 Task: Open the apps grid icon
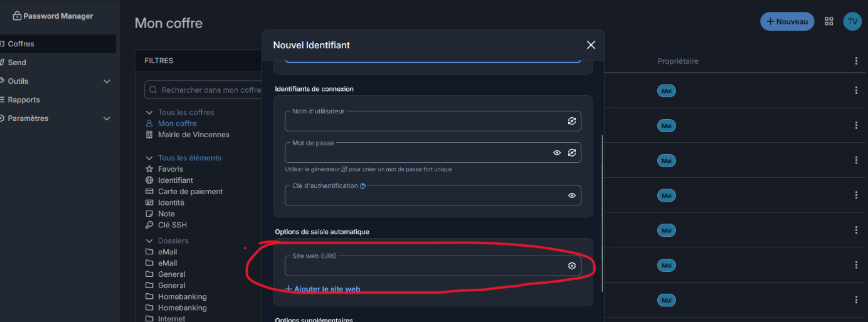[x=829, y=21]
